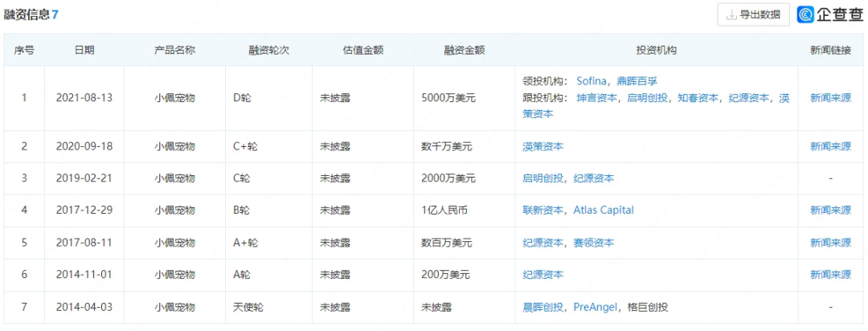Open the 联新资本 investor link
The image size is (868, 331).
tap(542, 210)
